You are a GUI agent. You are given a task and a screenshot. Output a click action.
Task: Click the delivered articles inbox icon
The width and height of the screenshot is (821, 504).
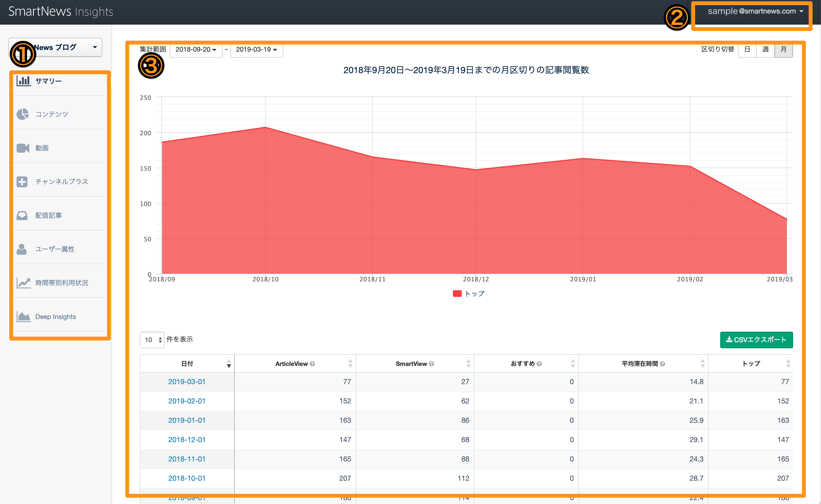click(x=22, y=216)
